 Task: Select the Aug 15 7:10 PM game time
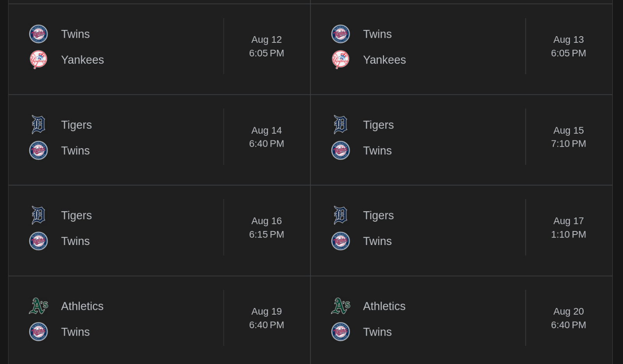[568, 137]
